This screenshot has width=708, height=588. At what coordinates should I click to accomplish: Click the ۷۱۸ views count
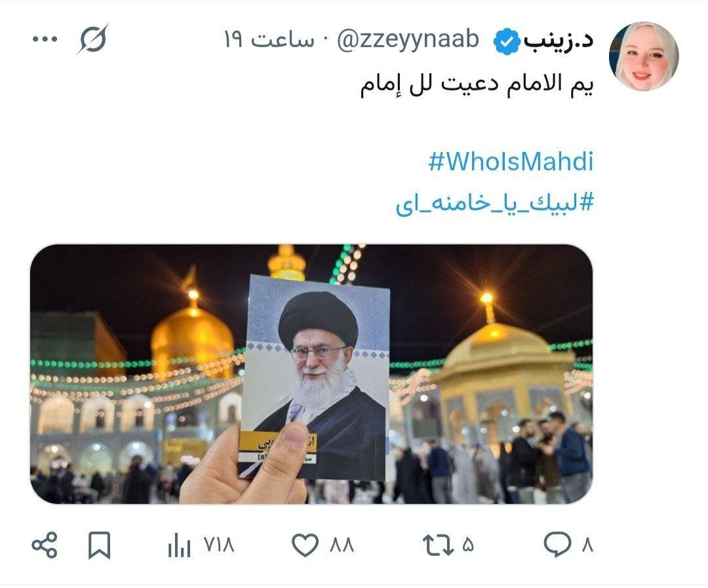click(x=220, y=545)
